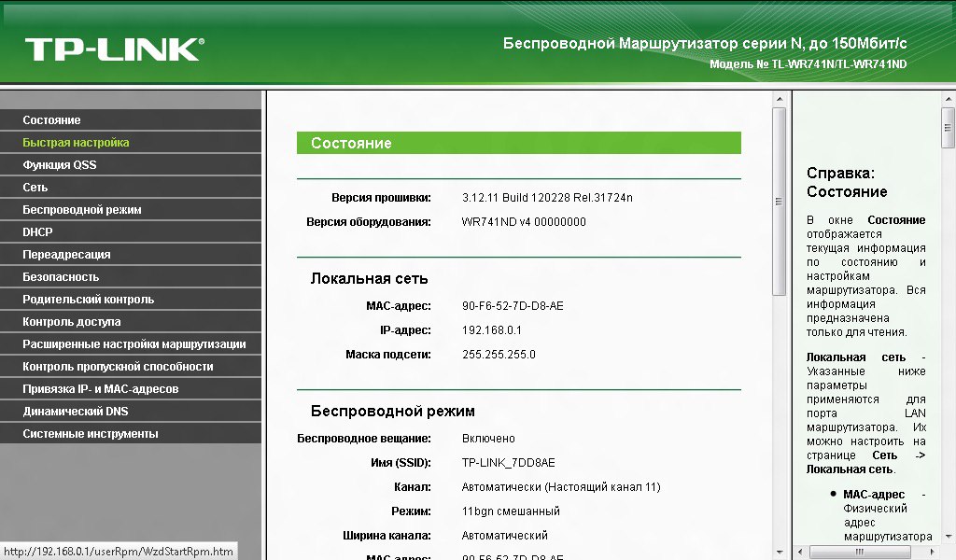Viewport: 956px width, 560px height.
Task: Click the help panel vertical scrollbar thumb
Action: point(949,127)
